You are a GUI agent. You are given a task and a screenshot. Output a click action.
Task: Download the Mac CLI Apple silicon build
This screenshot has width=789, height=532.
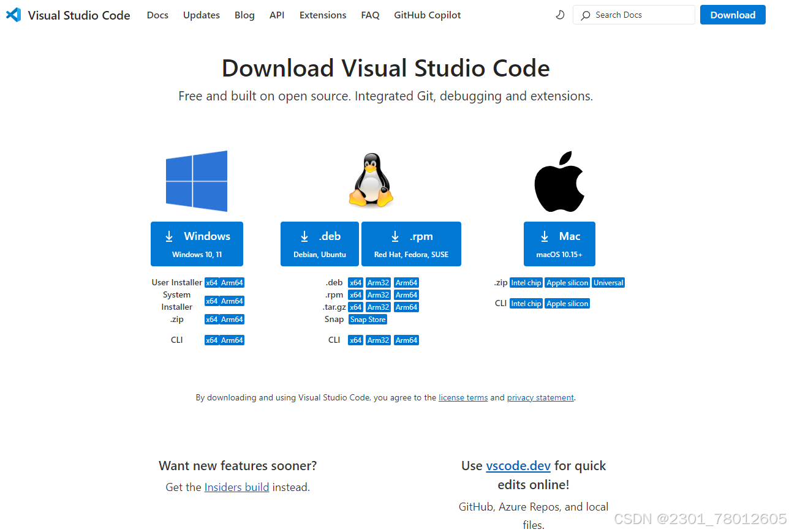tap(568, 304)
